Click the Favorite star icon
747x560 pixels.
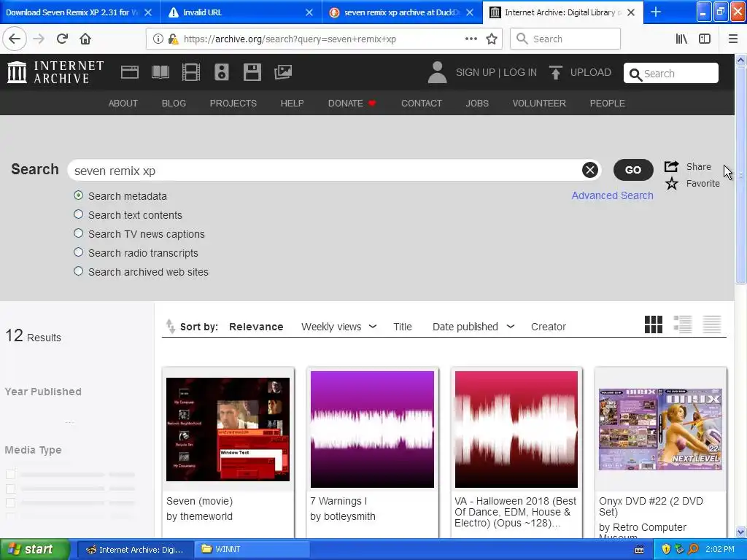coord(672,183)
